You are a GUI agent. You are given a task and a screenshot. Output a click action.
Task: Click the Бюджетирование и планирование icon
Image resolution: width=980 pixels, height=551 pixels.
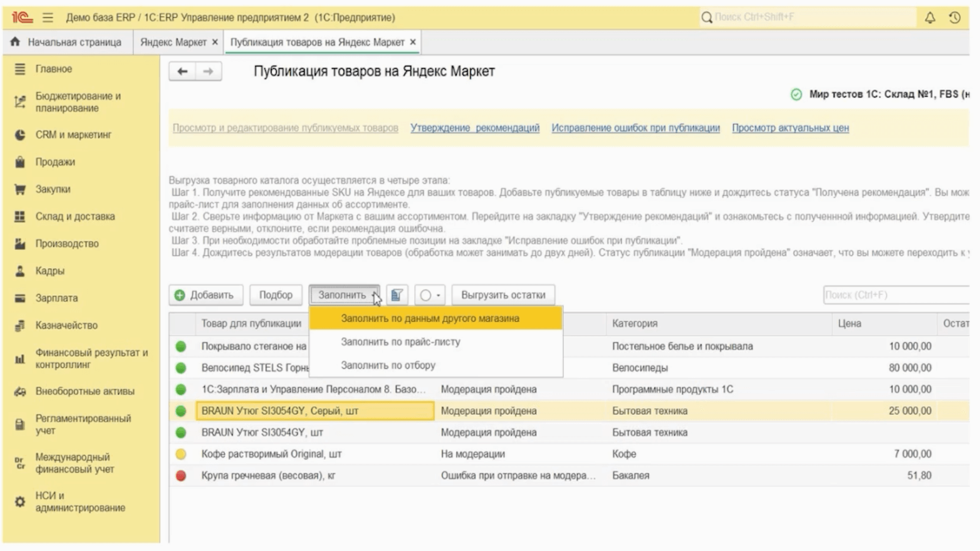(20, 102)
